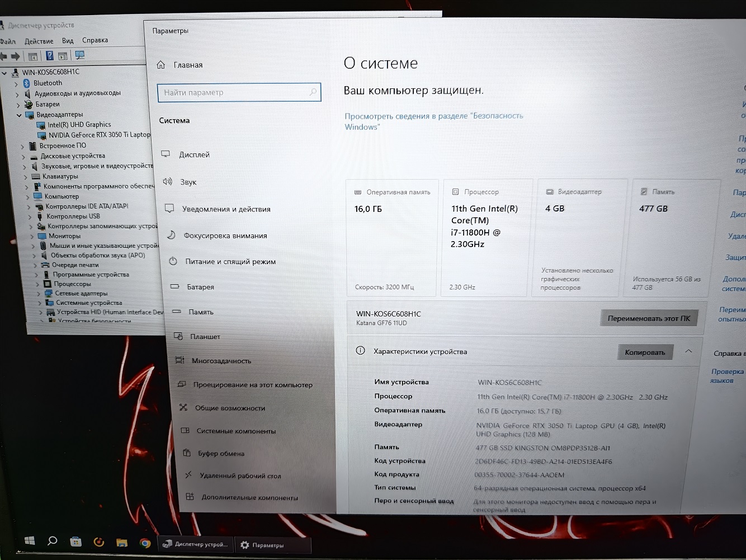Click the Копировать button
Screen dimensions: 746x560
(645, 352)
